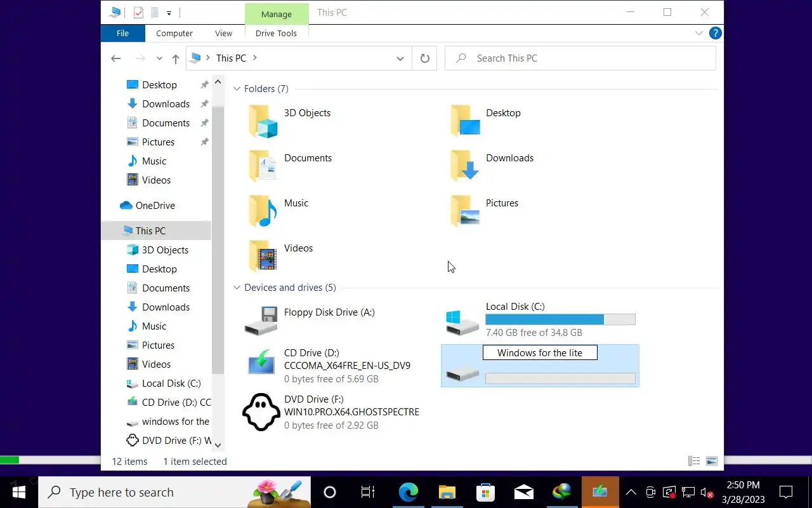The image size is (812, 508).
Task: Open the Windows Start menu
Action: [18, 492]
